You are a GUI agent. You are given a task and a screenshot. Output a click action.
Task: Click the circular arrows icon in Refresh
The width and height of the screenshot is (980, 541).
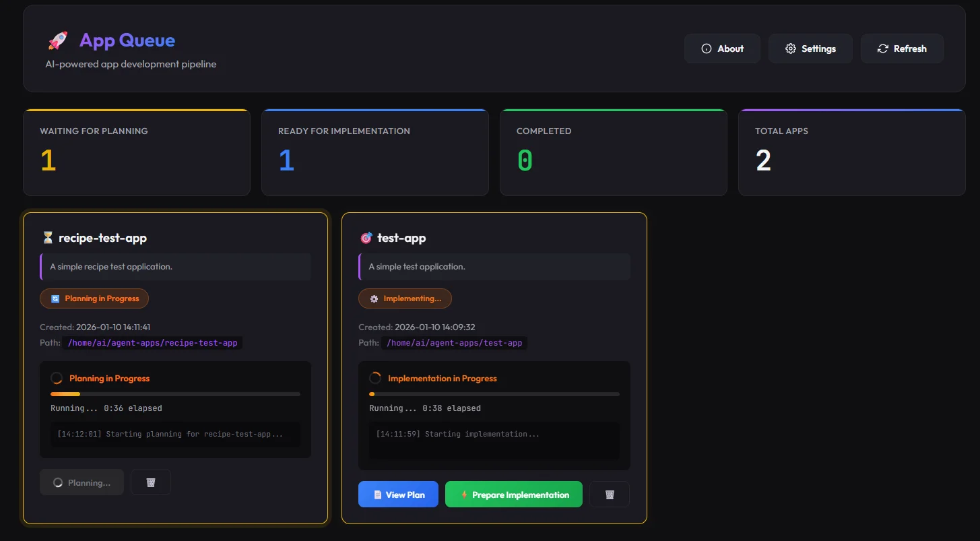pyautogui.click(x=883, y=48)
